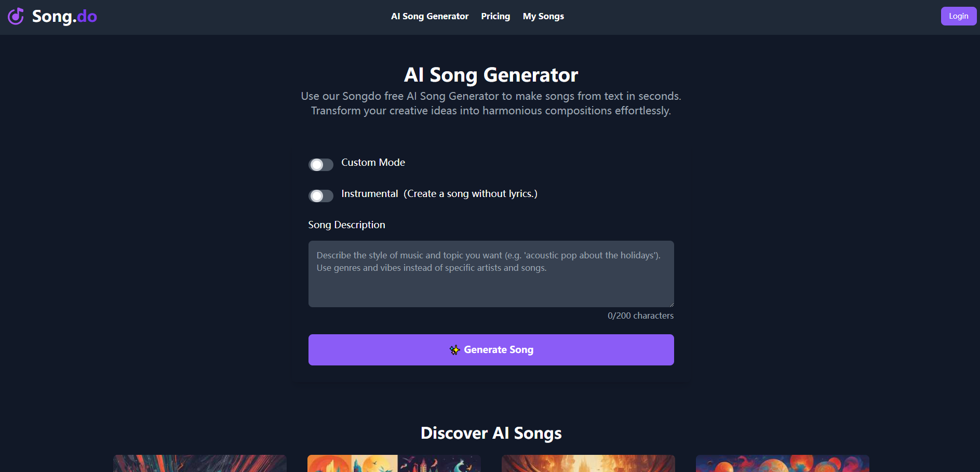Click the Login button
The width and height of the screenshot is (980, 472).
coord(958,16)
